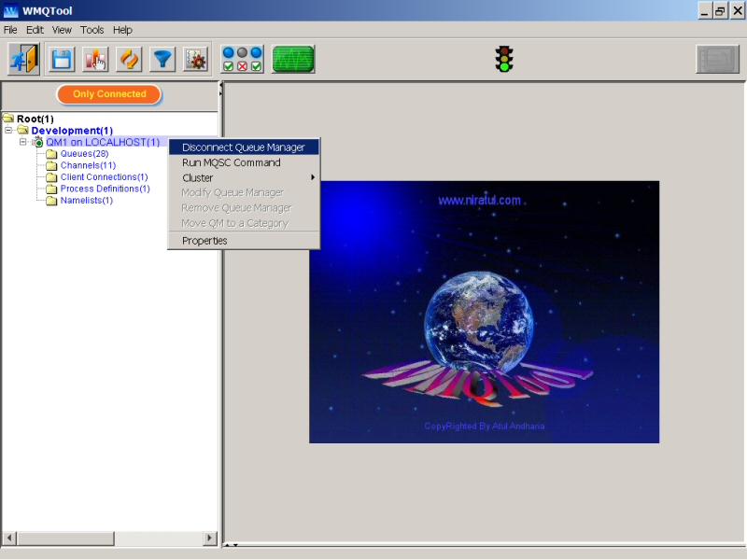Click the QM1 queue manager connection icon
The width and height of the screenshot is (747, 560).
click(x=37, y=142)
